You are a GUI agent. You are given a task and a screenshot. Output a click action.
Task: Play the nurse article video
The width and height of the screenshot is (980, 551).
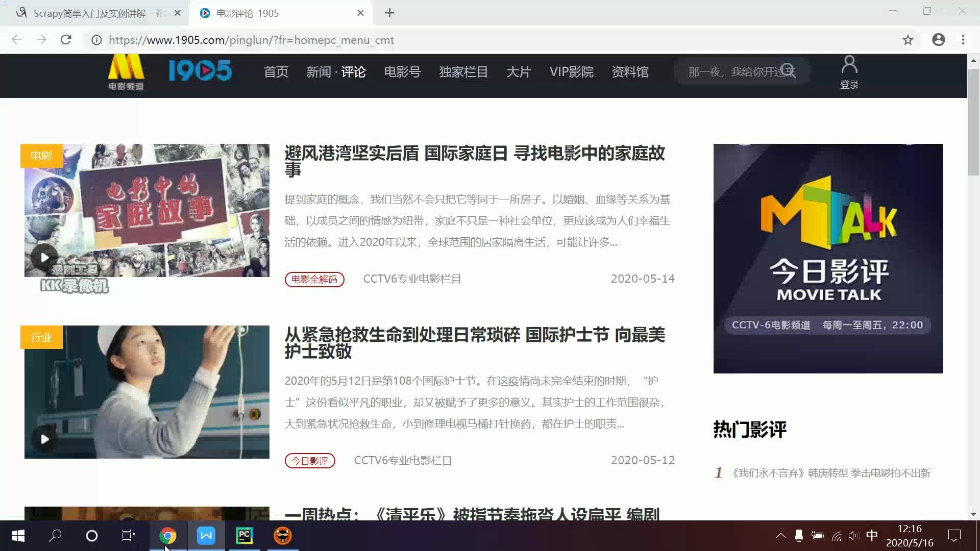pos(45,439)
